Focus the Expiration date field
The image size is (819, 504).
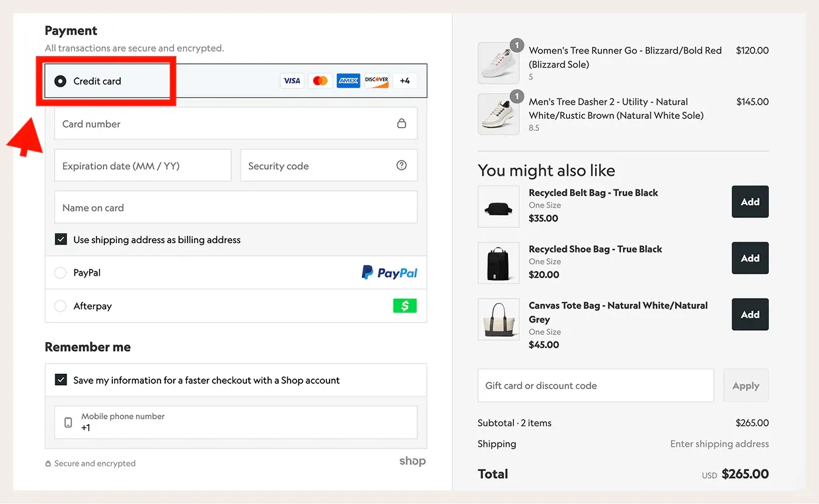point(143,165)
